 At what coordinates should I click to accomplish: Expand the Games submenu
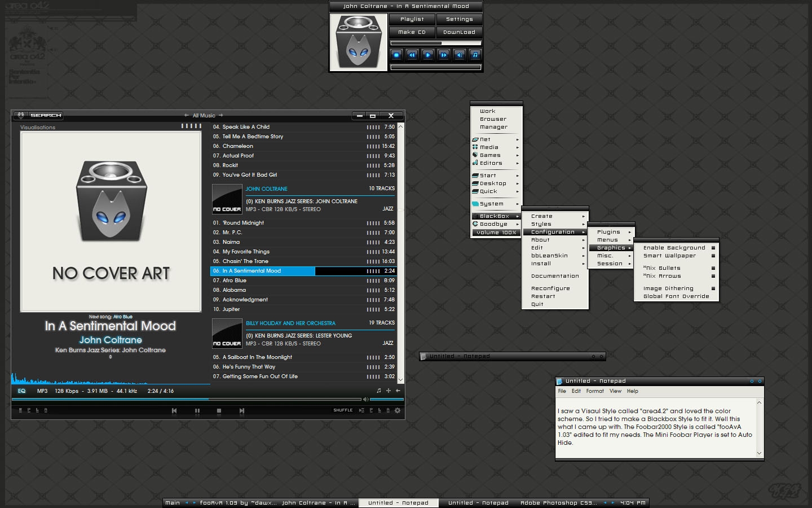click(x=496, y=155)
